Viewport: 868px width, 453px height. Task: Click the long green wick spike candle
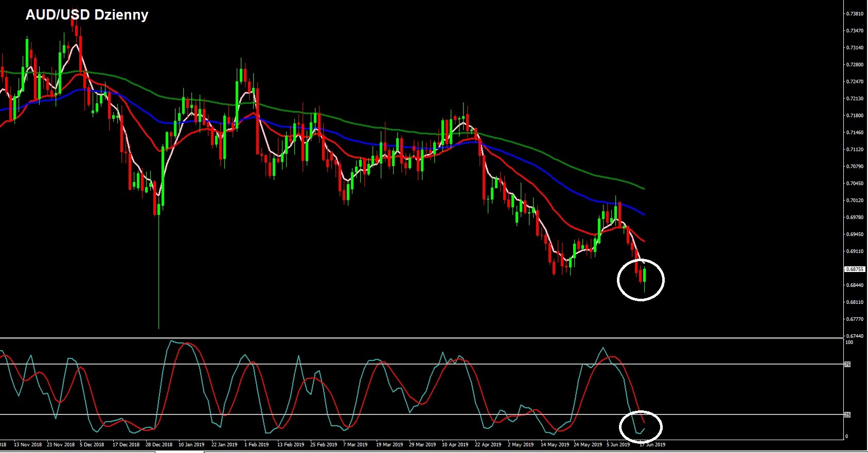[x=158, y=267]
